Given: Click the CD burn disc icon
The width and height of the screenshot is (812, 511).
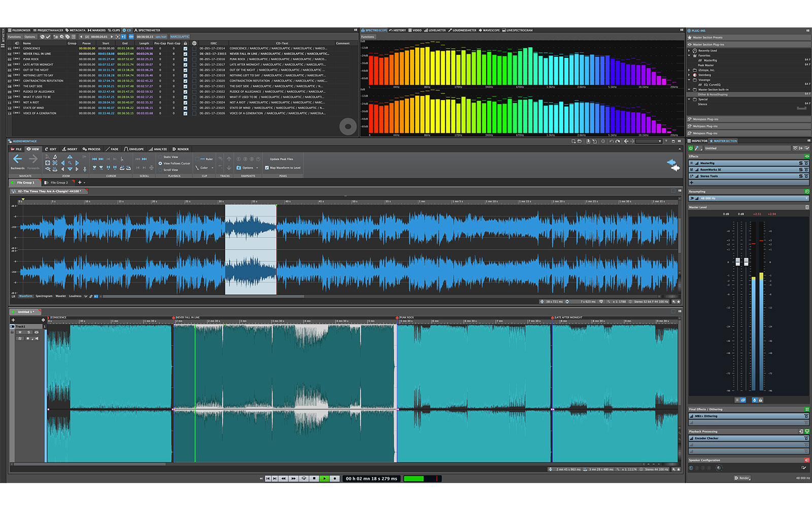Looking at the screenshot, I should tap(42, 37).
